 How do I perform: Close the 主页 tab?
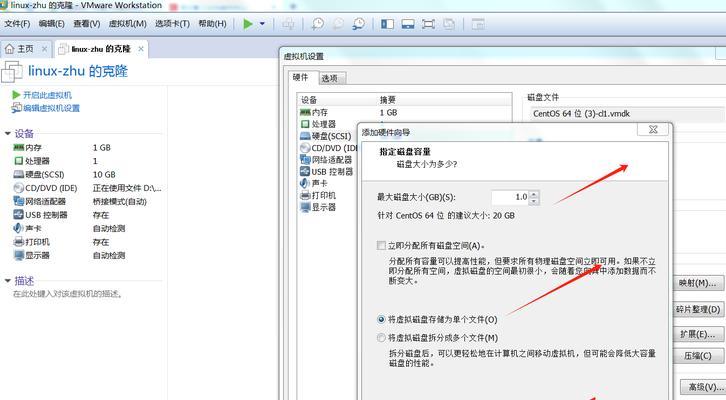click(x=44, y=49)
